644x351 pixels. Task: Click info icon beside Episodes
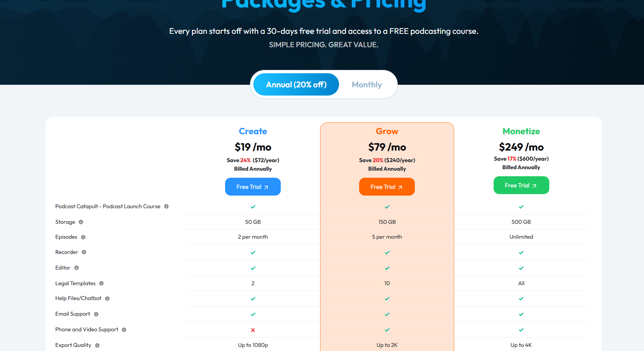point(83,237)
